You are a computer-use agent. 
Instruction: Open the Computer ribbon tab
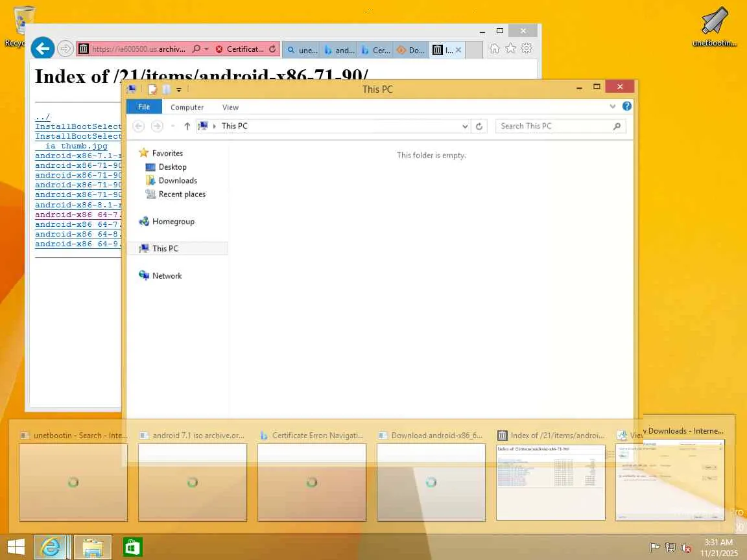(x=187, y=107)
